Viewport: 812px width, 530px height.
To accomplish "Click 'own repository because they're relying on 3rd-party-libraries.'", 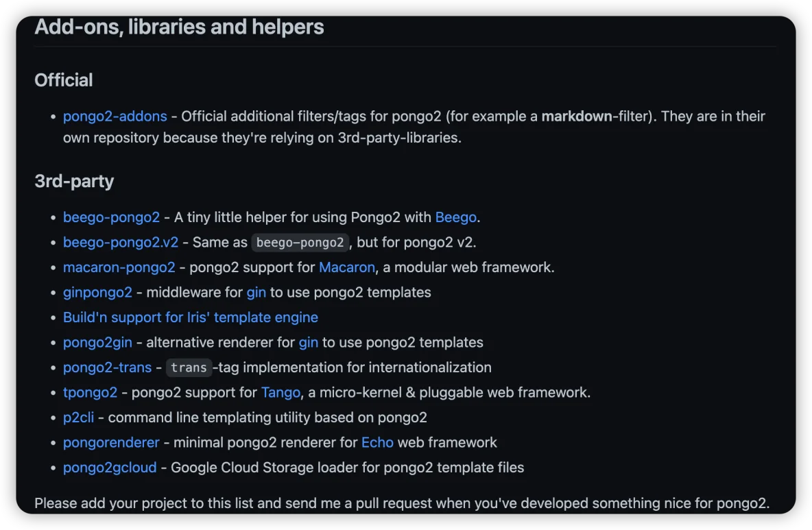I will (262, 138).
